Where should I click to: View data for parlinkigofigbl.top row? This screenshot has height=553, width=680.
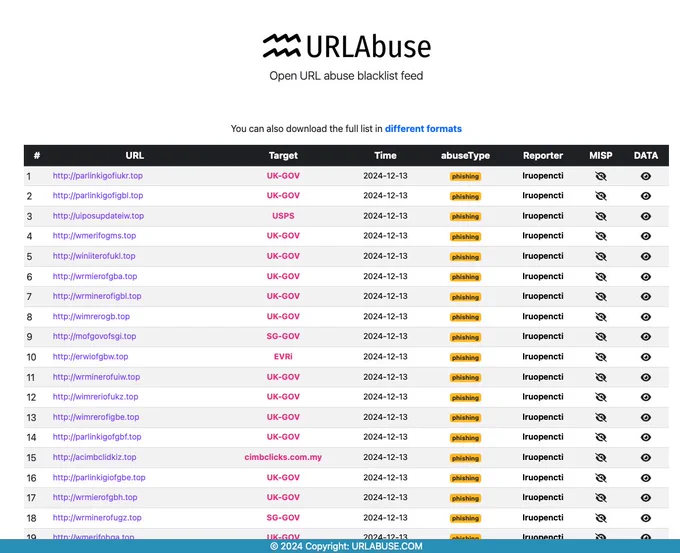pos(646,196)
